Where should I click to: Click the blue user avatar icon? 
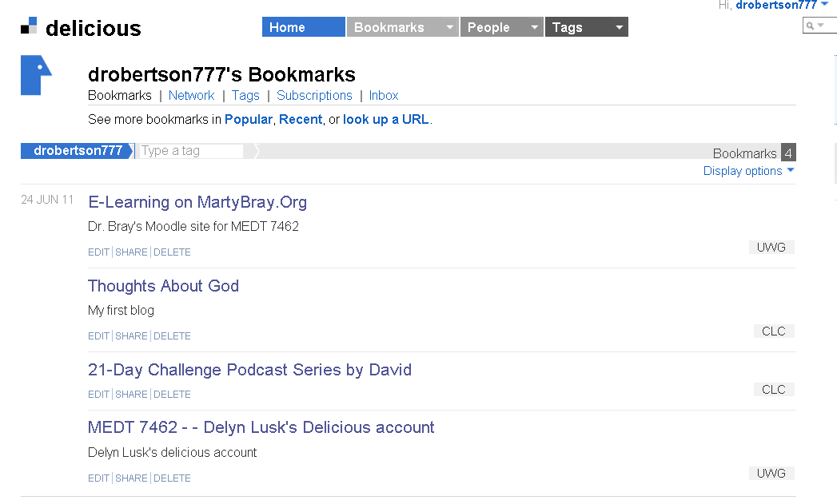pos(36,76)
